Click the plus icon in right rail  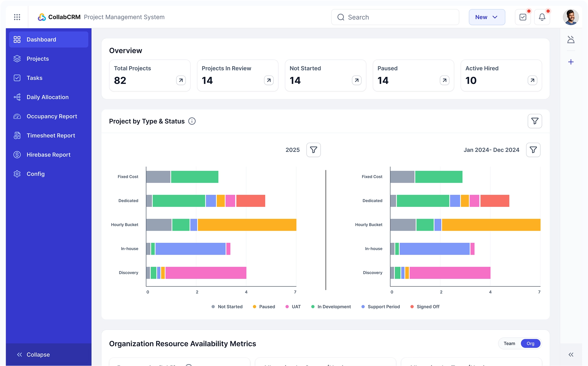[571, 62]
